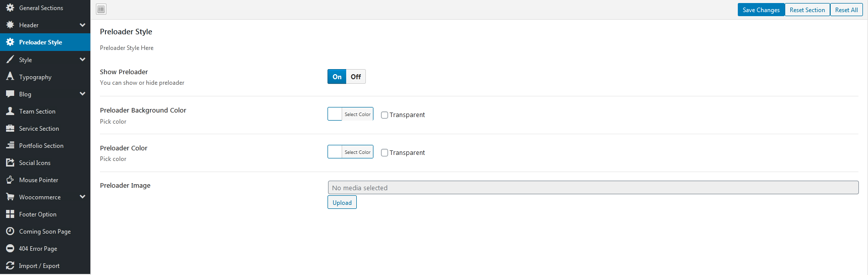Open Mouse Pointer via its hand icon

tap(10, 180)
